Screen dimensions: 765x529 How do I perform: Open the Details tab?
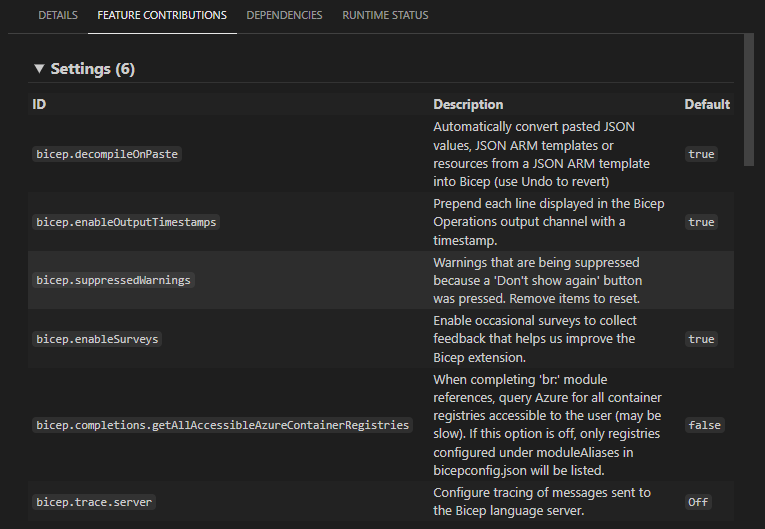58,16
